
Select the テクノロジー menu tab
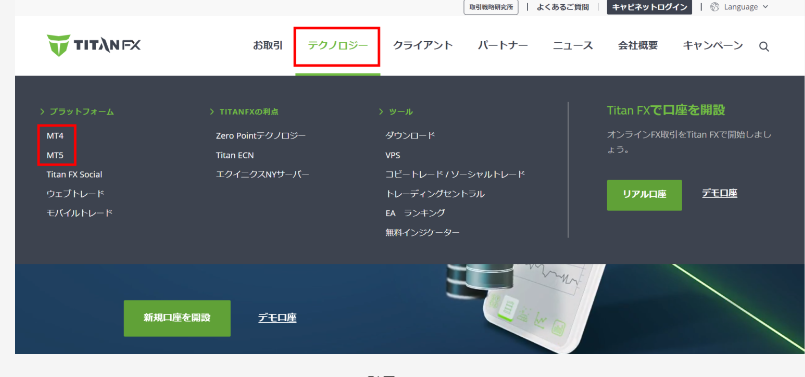click(x=337, y=46)
